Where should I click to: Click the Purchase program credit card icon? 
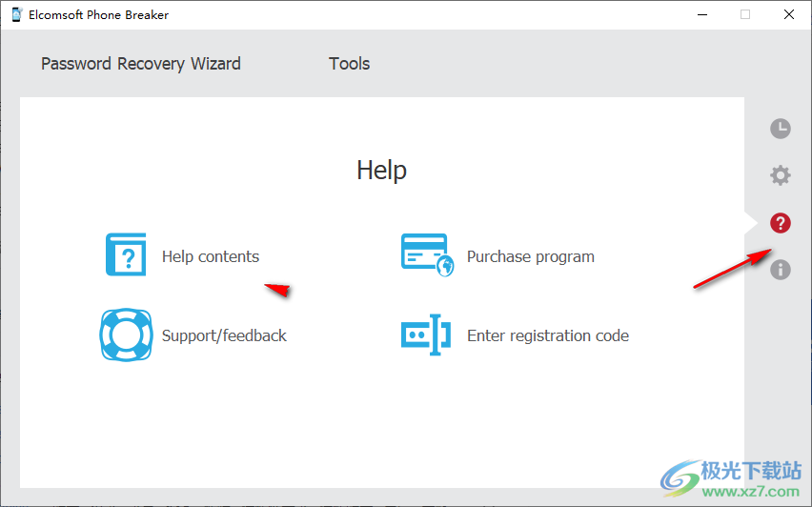[427, 254]
